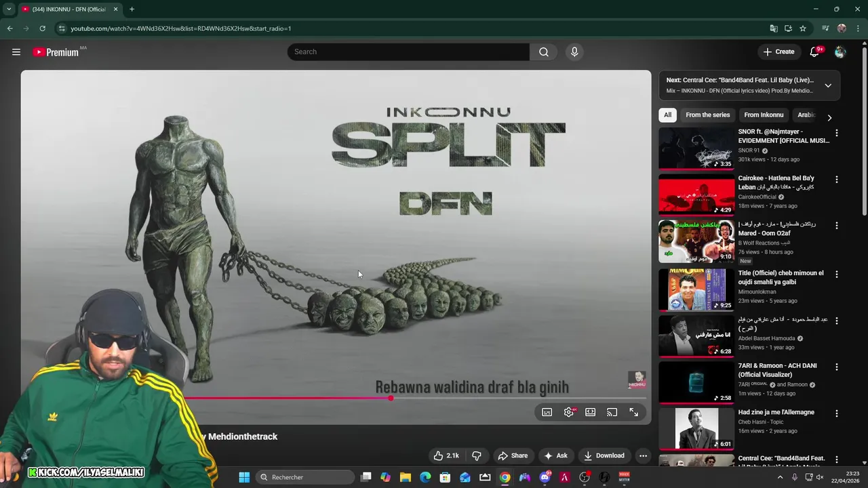Open the Mimounlokman channel link
Image resolution: width=868 pixels, height=488 pixels.
pyautogui.click(x=759, y=292)
